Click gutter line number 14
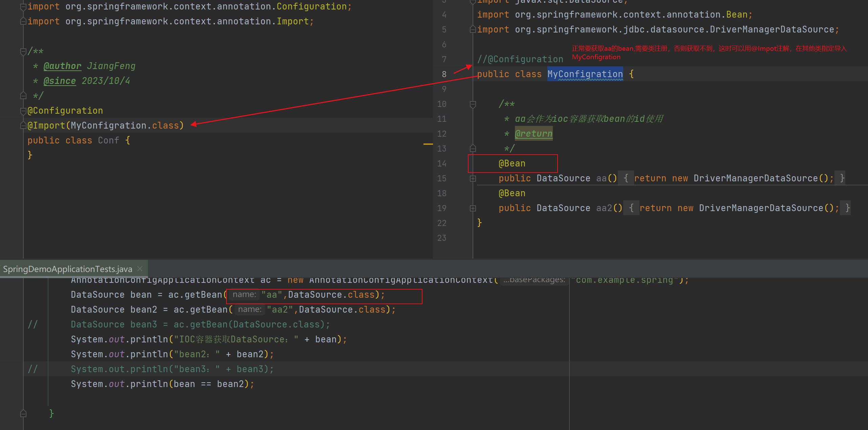Screen dimensions: 868x430 tap(441, 163)
